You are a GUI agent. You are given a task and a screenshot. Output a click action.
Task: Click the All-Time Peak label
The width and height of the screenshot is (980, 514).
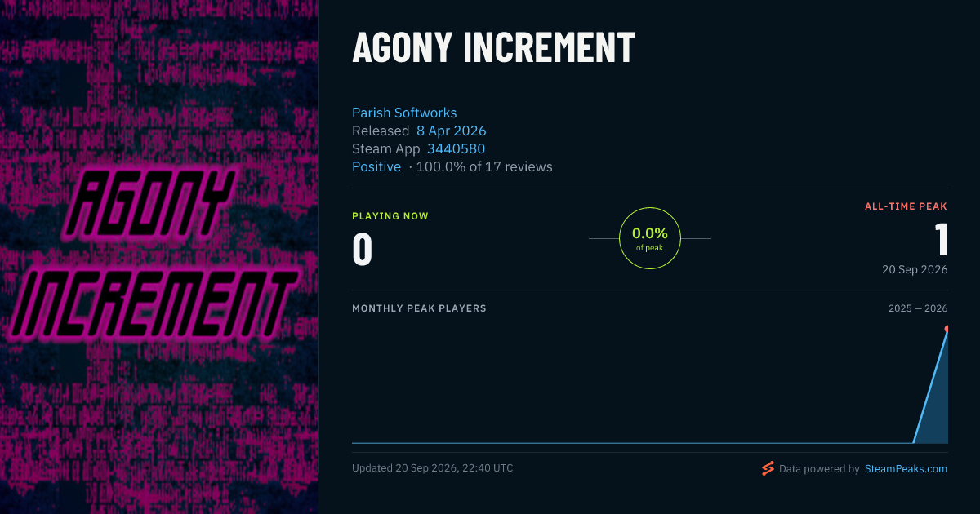(x=906, y=206)
